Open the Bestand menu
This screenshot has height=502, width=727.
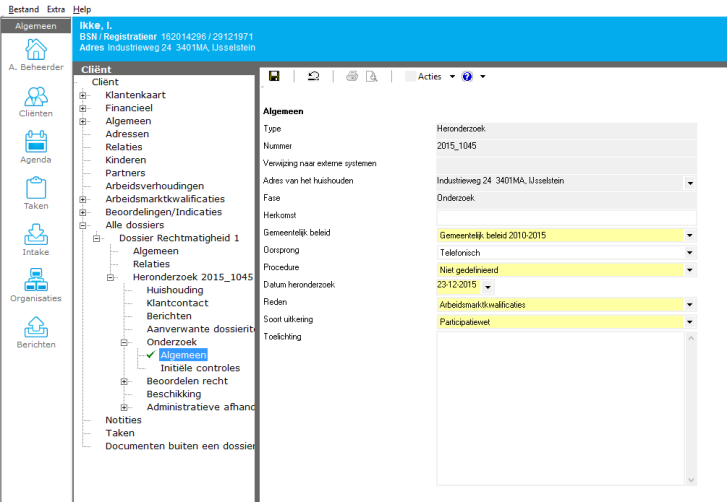tap(23, 8)
